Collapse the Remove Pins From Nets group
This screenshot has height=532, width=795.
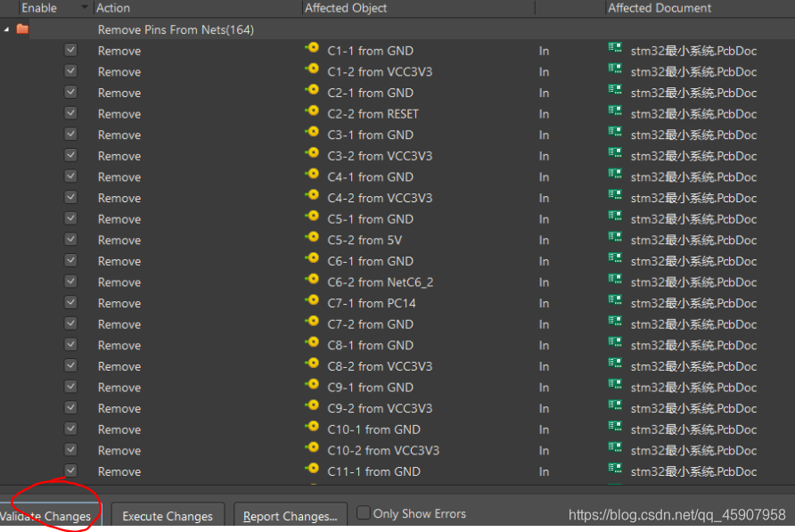6,30
